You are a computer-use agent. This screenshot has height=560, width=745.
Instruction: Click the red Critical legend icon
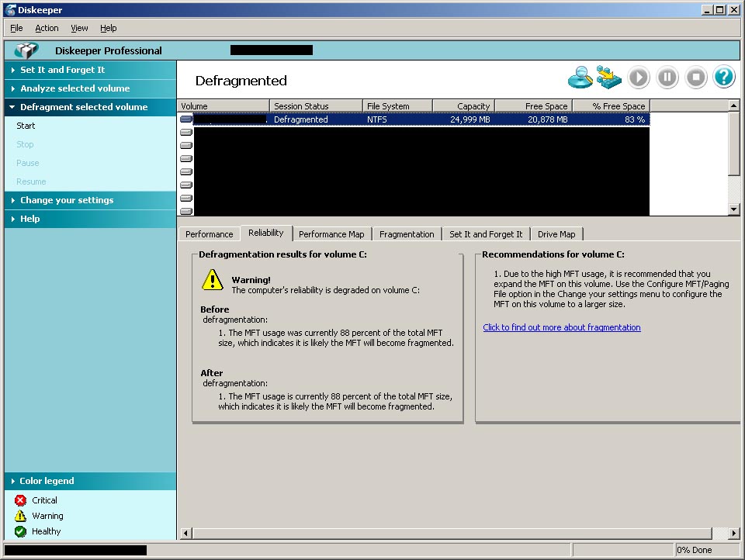[x=20, y=500]
